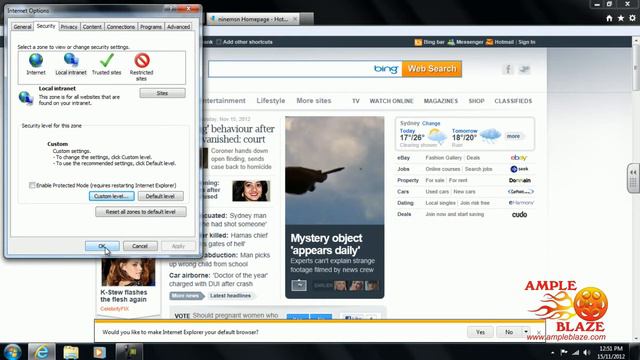This screenshot has height=360, width=640.
Task: Click the network signal tray icon
Action: click(x=575, y=352)
